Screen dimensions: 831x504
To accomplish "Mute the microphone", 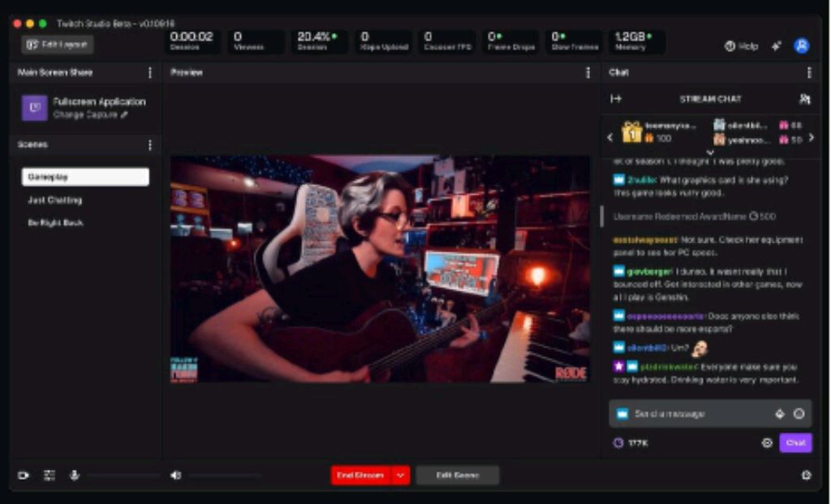I will (75, 476).
